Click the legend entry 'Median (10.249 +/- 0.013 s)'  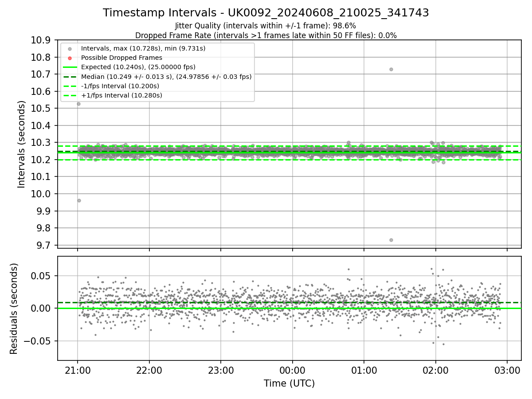166,77
